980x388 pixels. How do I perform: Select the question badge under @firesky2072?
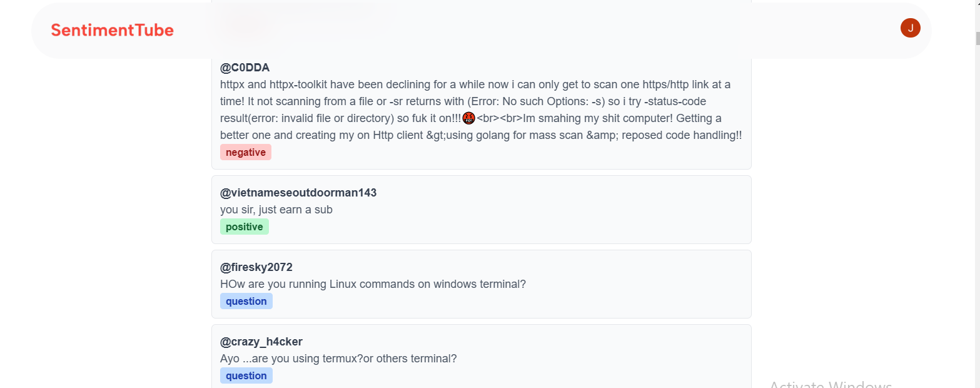click(246, 301)
